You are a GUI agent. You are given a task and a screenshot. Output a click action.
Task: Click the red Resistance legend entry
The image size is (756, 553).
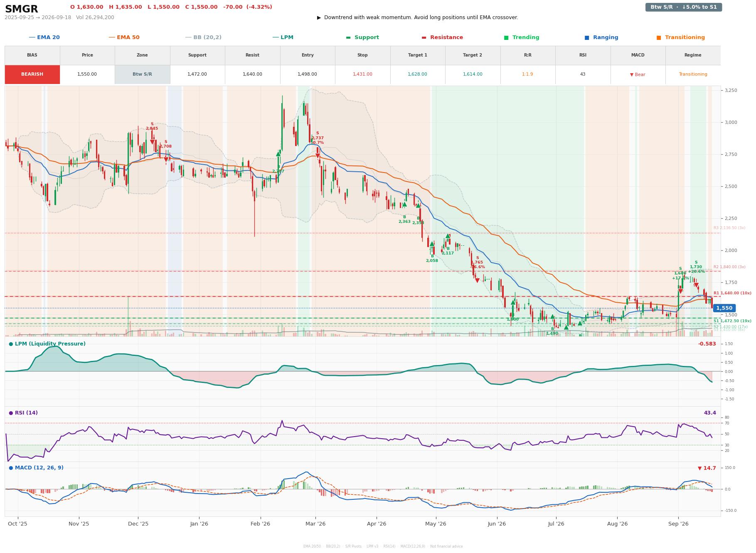click(442, 37)
